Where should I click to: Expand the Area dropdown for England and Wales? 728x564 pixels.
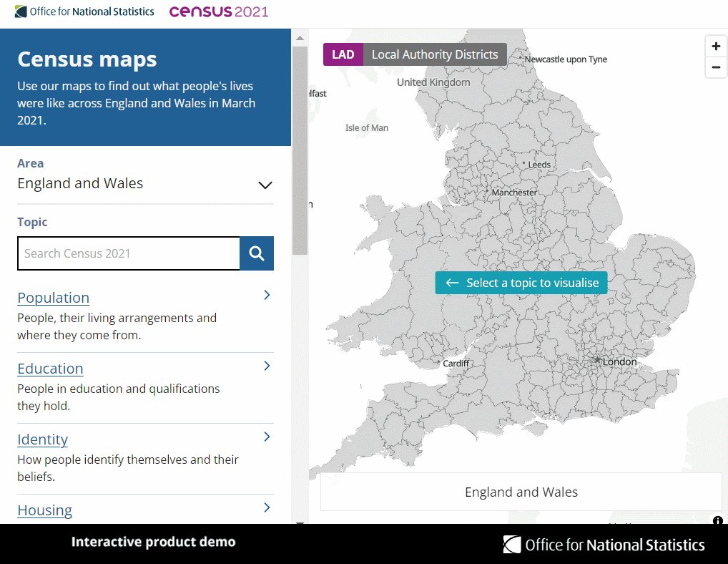pos(265,185)
